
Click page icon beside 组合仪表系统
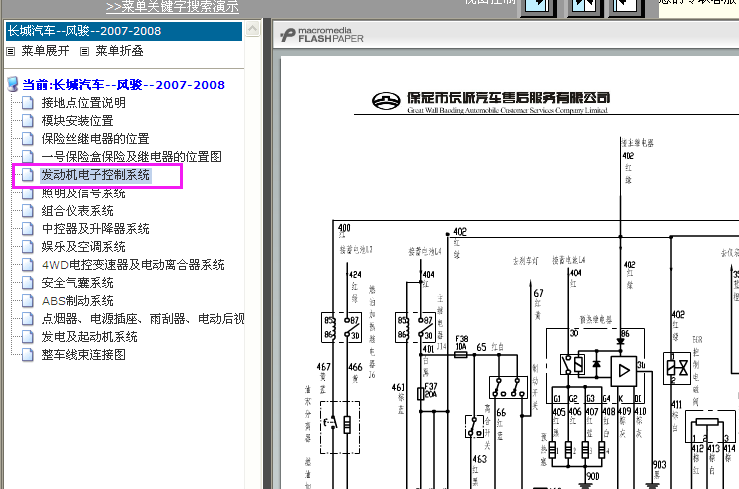pos(28,211)
